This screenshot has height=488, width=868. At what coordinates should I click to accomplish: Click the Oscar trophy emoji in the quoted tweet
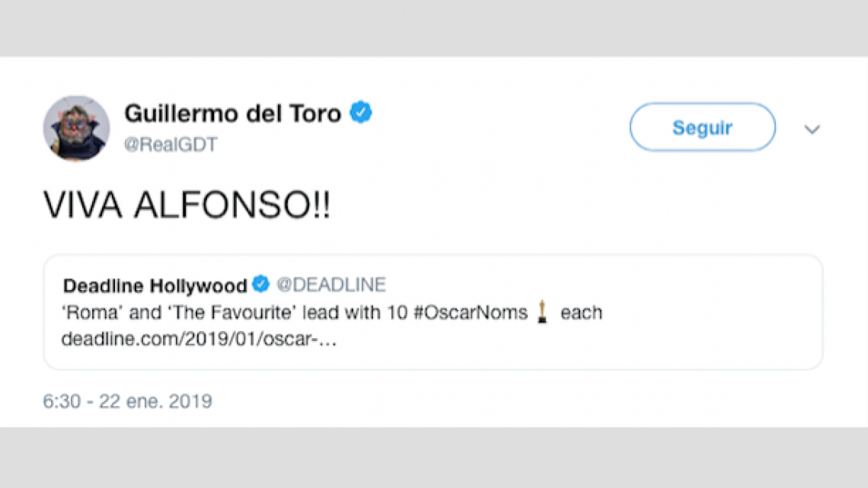point(543,312)
